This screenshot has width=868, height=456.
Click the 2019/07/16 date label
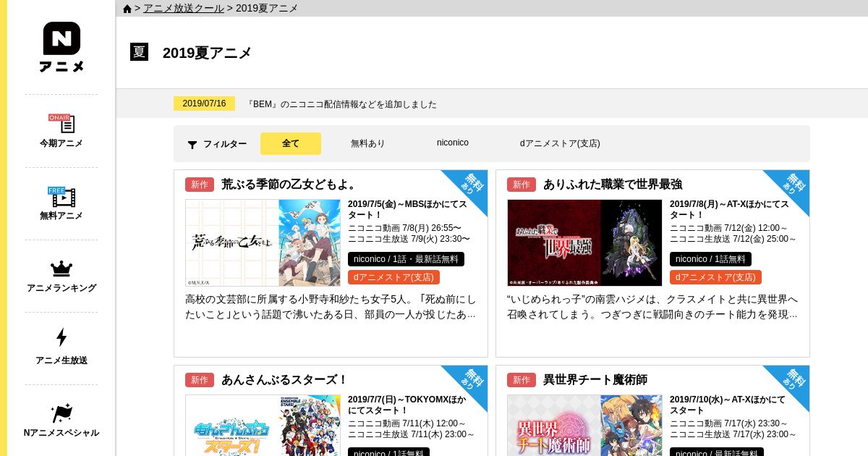coord(204,104)
